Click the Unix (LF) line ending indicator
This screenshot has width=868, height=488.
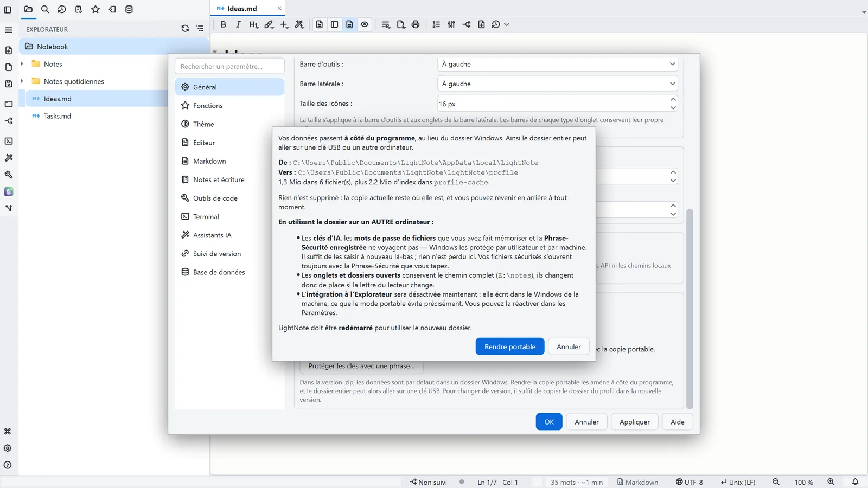tap(738, 482)
